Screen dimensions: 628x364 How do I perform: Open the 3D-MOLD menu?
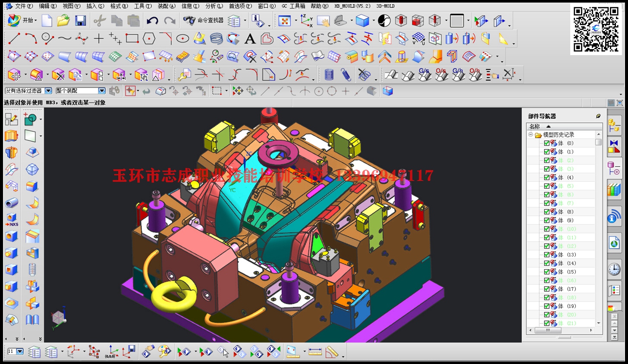[385, 6]
